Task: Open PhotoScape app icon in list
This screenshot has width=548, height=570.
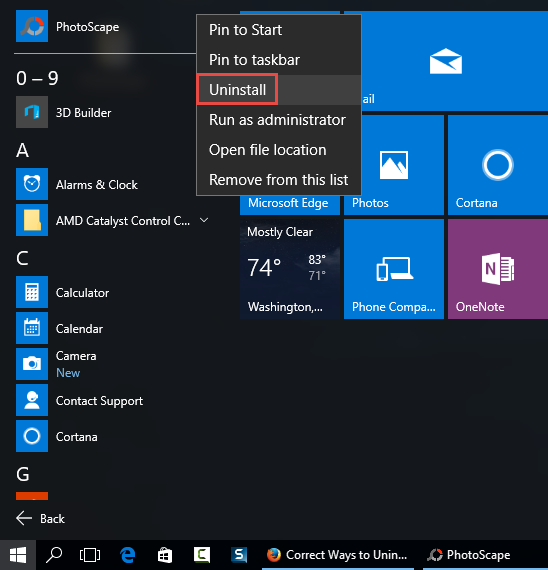Action: click(32, 26)
